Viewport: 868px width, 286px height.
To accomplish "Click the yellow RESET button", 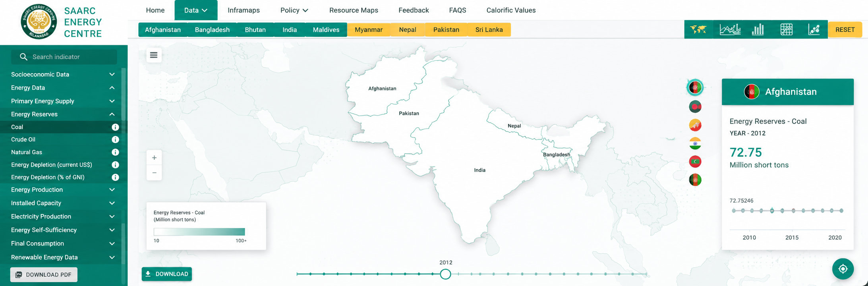I will click(845, 30).
